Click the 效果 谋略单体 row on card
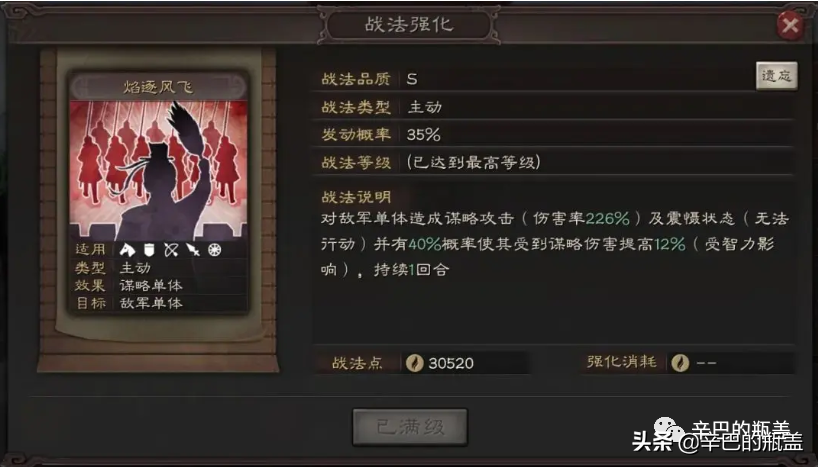The width and height of the screenshot is (818, 467). (x=158, y=285)
